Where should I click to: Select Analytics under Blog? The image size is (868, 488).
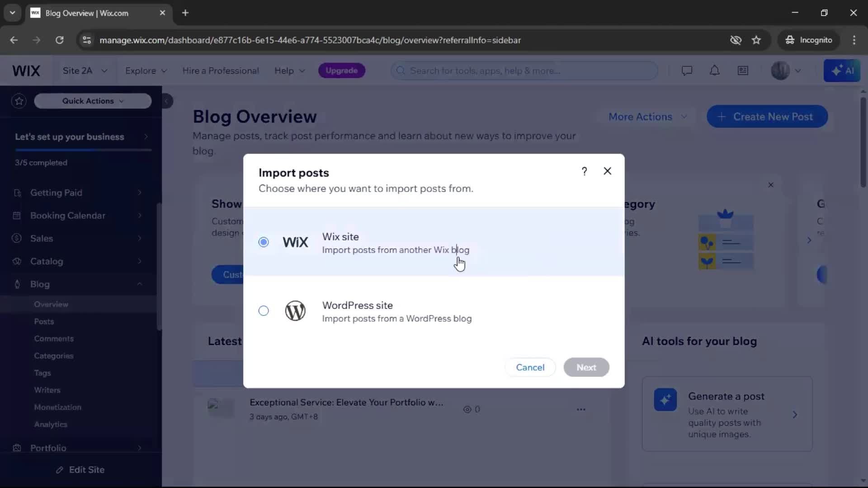click(51, 425)
